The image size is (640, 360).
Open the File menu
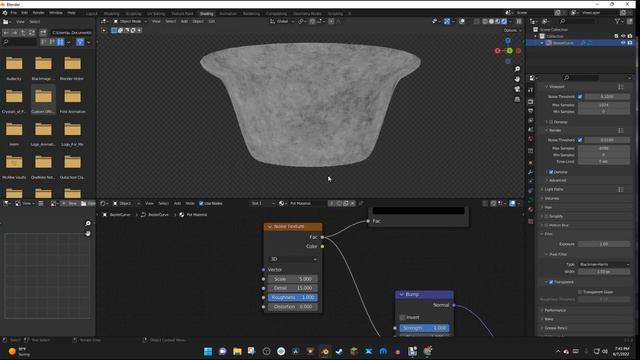click(x=14, y=13)
